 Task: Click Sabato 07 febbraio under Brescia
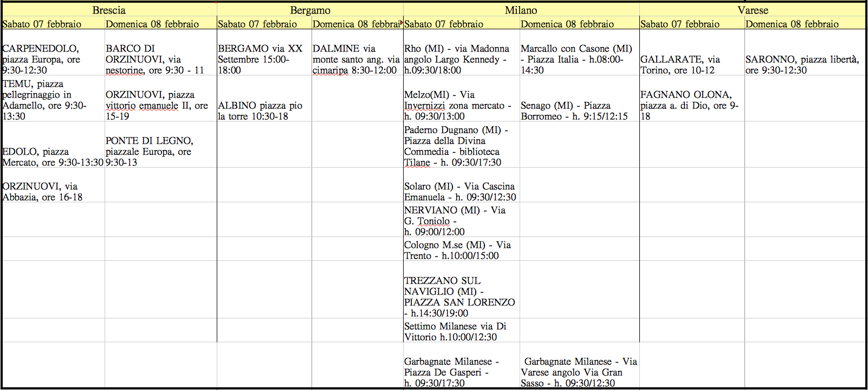(53, 24)
